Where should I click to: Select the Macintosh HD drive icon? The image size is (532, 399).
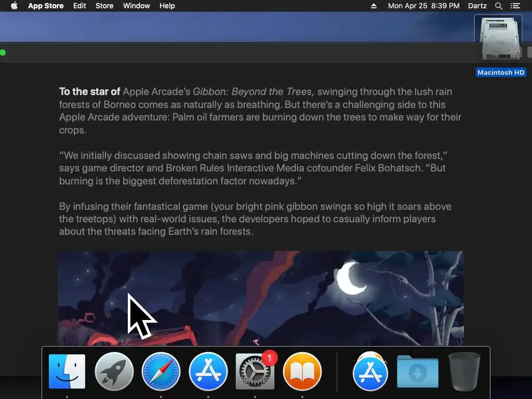coord(501,37)
